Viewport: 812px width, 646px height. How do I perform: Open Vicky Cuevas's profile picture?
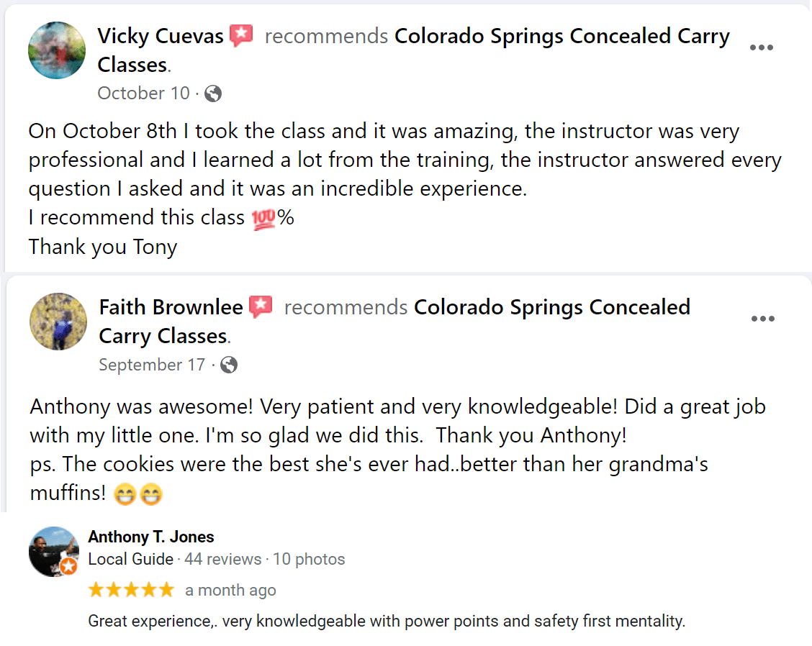coord(57,50)
